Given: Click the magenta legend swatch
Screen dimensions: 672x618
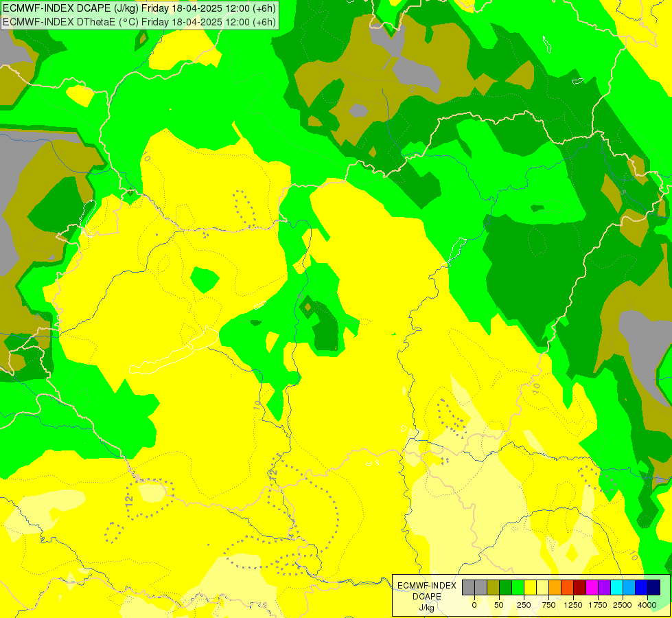Looking at the screenshot, I should tap(592, 587).
